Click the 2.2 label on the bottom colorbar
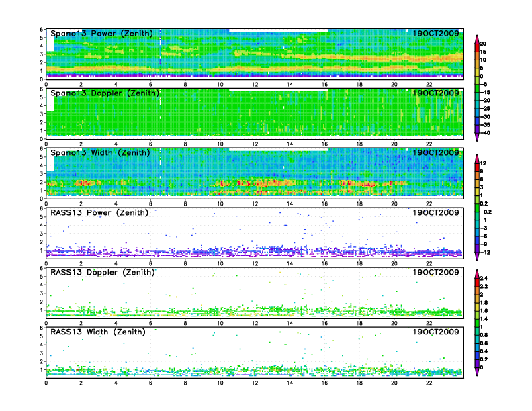 click(x=484, y=286)
